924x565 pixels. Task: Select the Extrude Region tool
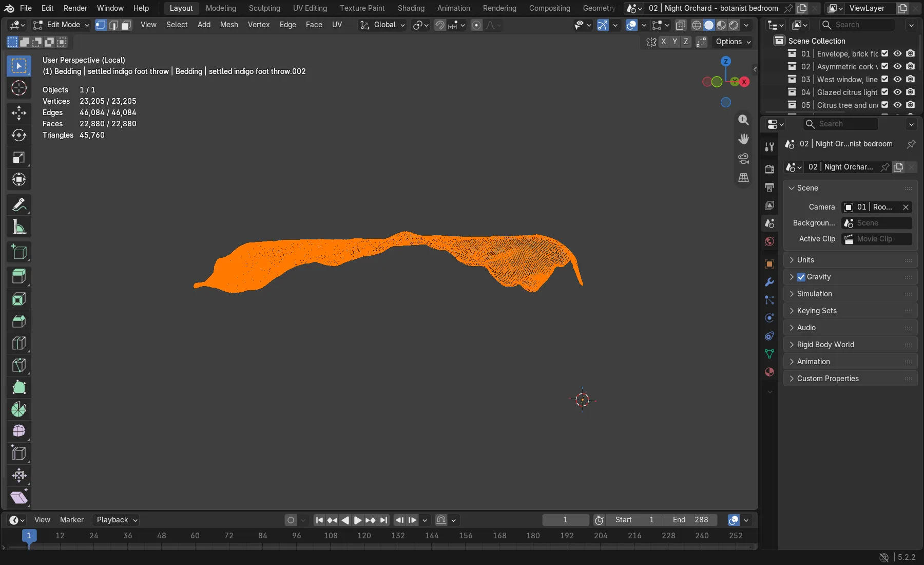point(19,277)
